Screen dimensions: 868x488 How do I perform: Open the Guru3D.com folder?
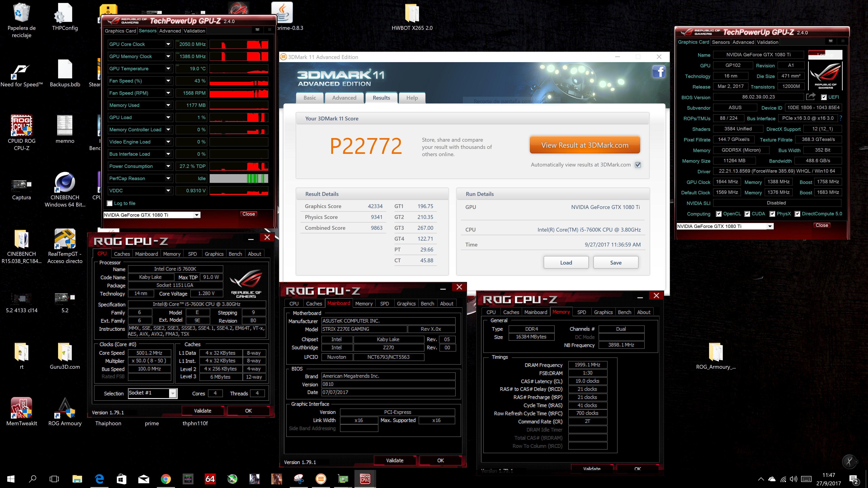[65, 356]
